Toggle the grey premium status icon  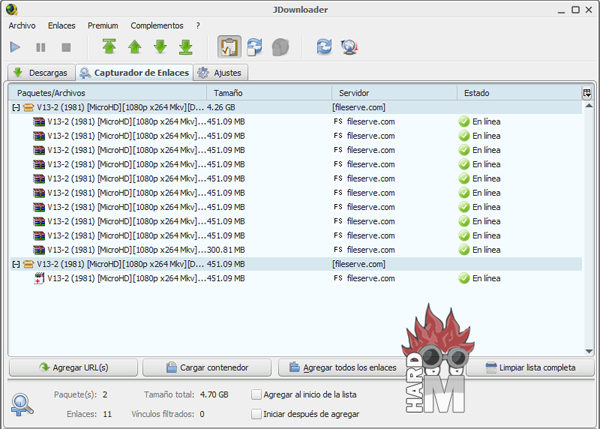point(280,47)
